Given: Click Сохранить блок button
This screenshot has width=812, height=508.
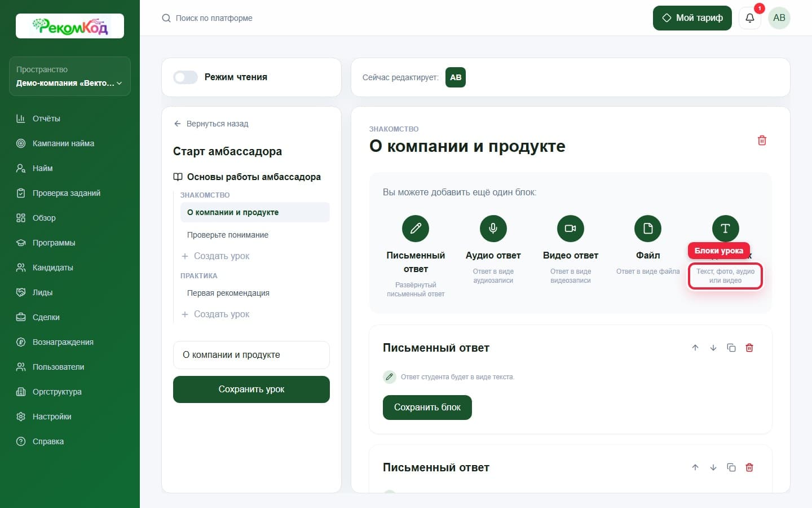Looking at the screenshot, I should (427, 408).
